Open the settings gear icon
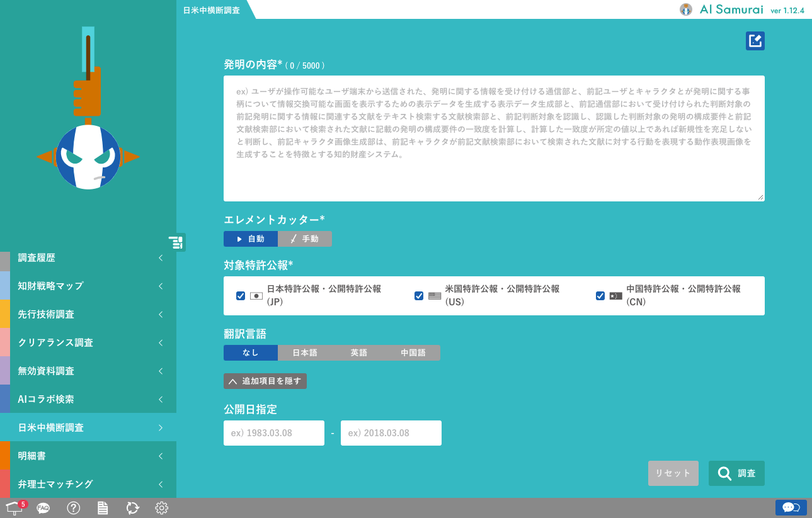Image resolution: width=812 pixels, height=518 pixels. click(161, 508)
